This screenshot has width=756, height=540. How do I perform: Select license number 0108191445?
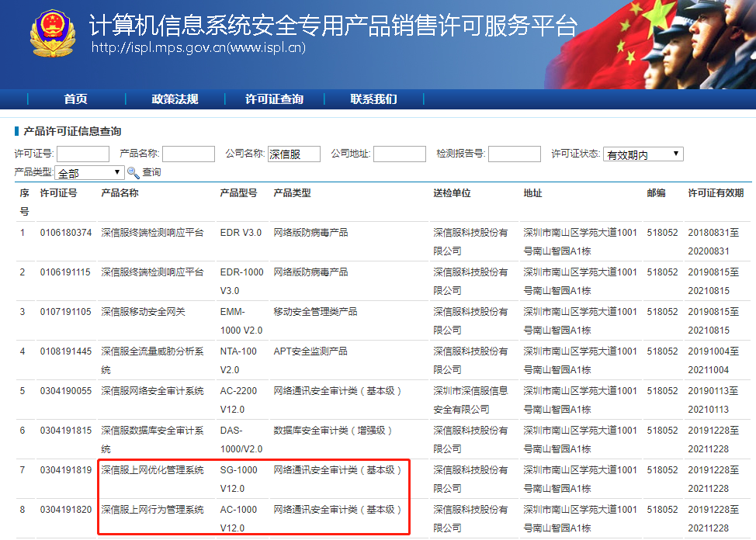65,351
